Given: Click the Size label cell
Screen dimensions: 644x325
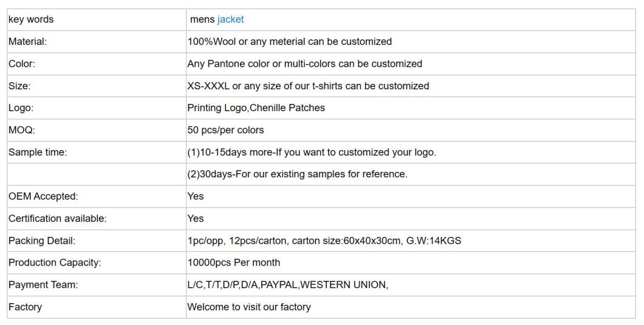Looking at the screenshot, I should (x=97, y=86).
